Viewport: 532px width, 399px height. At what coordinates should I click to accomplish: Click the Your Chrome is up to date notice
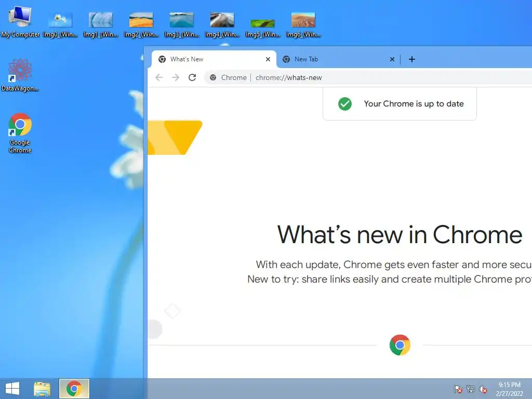click(x=400, y=104)
